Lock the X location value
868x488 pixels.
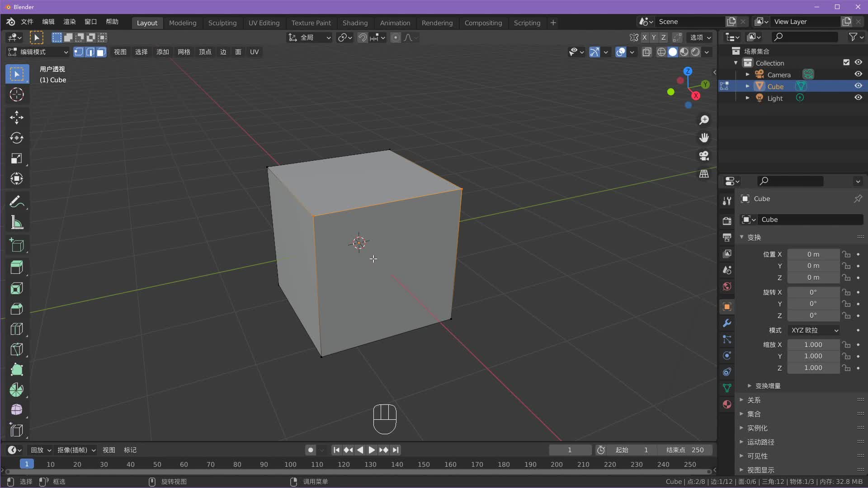click(846, 254)
